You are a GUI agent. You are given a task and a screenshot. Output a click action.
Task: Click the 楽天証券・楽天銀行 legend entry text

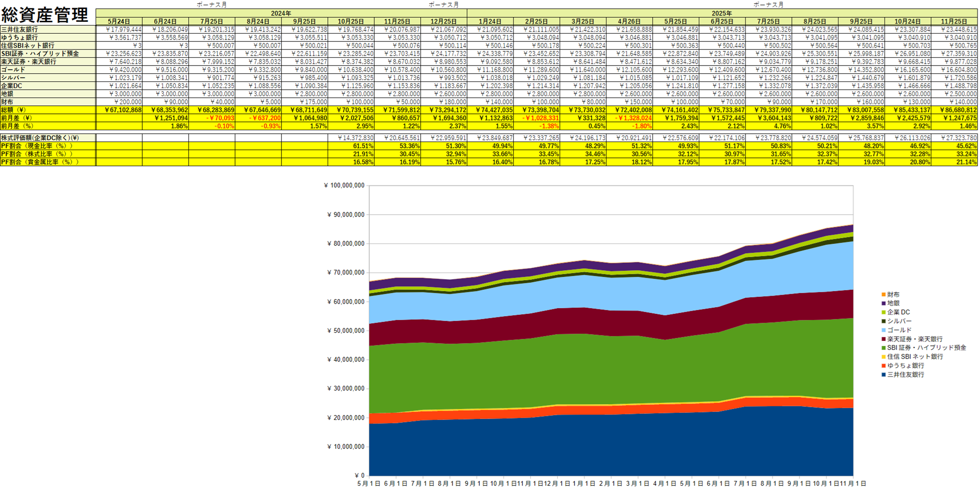tap(915, 339)
